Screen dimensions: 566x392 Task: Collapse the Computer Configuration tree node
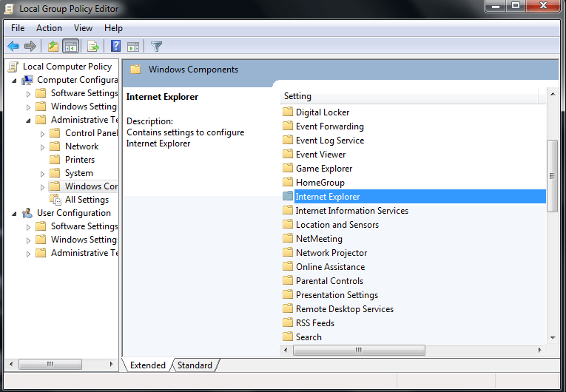coord(14,81)
